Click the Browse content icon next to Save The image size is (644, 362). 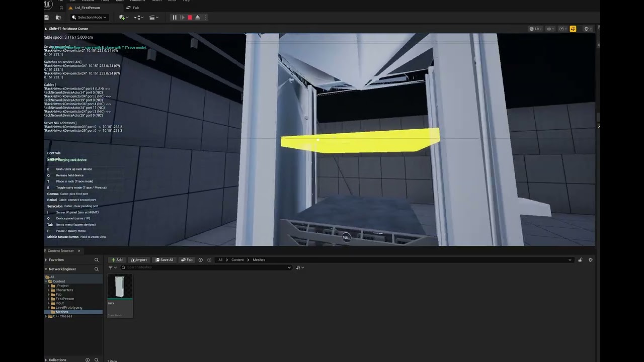click(x=58, y=17)
